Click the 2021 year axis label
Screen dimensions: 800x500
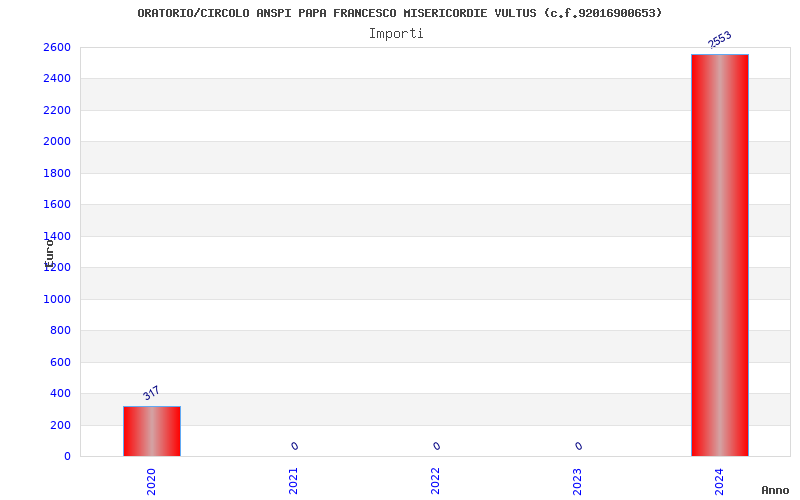[x=293, y=482]
